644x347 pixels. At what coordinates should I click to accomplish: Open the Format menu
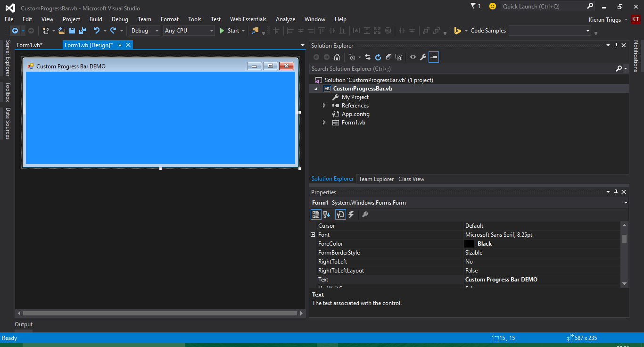pyautogui.click(x=170, y=19)
